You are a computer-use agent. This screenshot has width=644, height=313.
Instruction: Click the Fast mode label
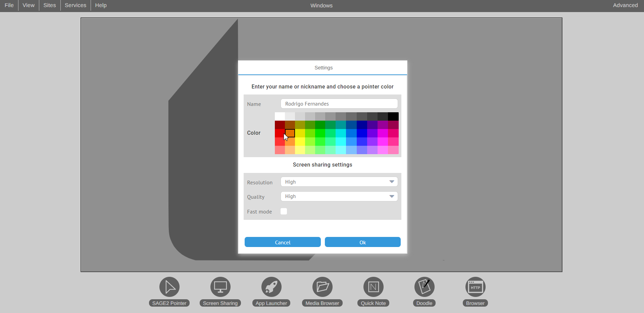[259, 212]
